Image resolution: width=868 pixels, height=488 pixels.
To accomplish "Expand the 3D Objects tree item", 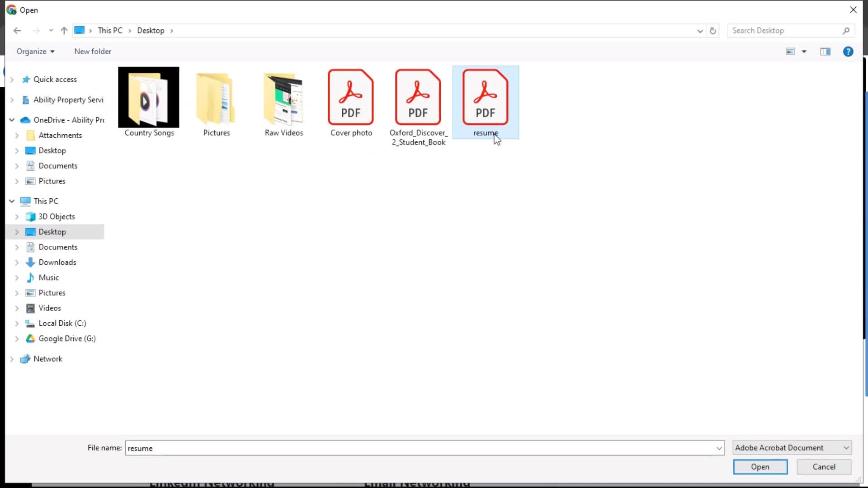I will tap(17, 216).
